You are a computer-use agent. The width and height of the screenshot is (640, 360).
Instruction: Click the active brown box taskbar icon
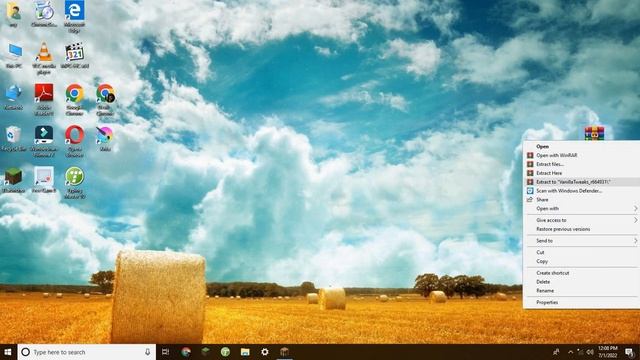(284, 352)
